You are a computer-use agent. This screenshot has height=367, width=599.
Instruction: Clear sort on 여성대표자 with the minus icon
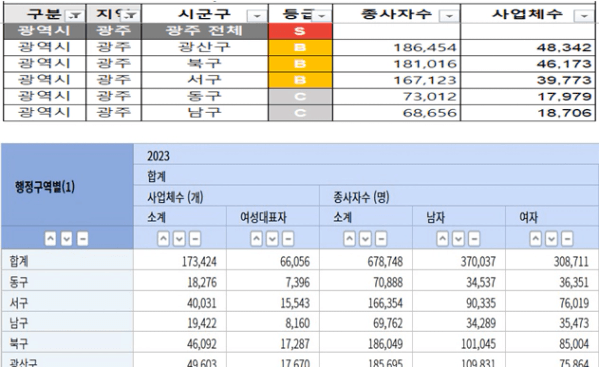[288, 239]
